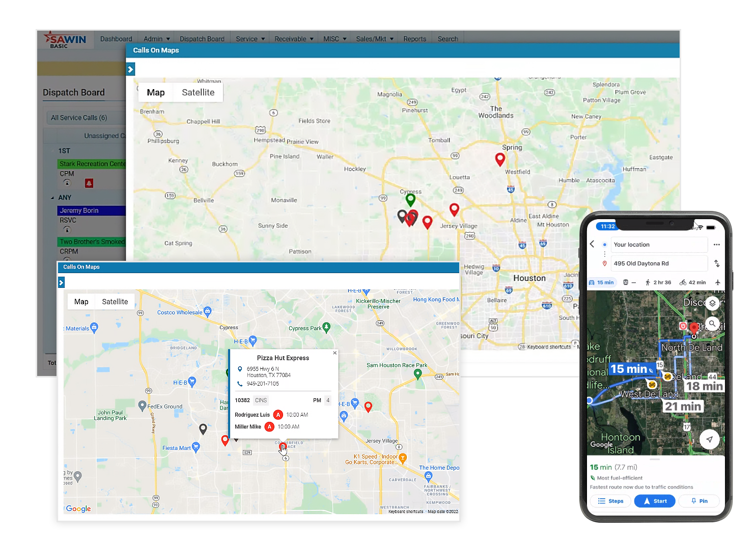
Task: Click the phone icon under RSVC
Action: [x=67, y=230]
